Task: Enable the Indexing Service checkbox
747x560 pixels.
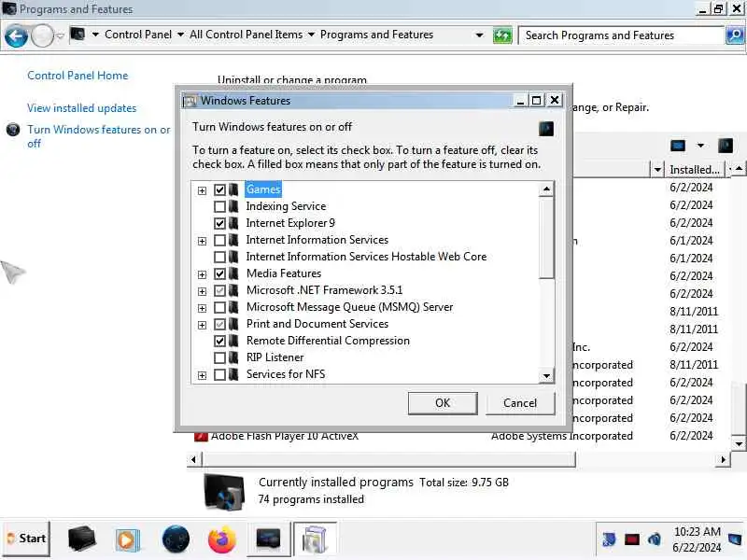Action: (x=219, y=206)
